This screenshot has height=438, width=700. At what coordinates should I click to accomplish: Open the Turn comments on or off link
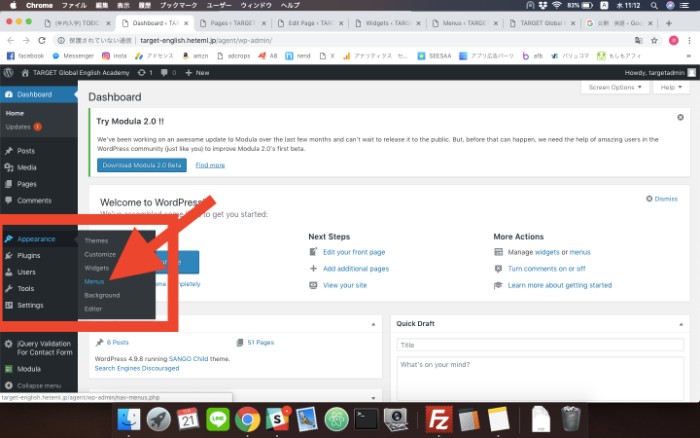[547, 269]
